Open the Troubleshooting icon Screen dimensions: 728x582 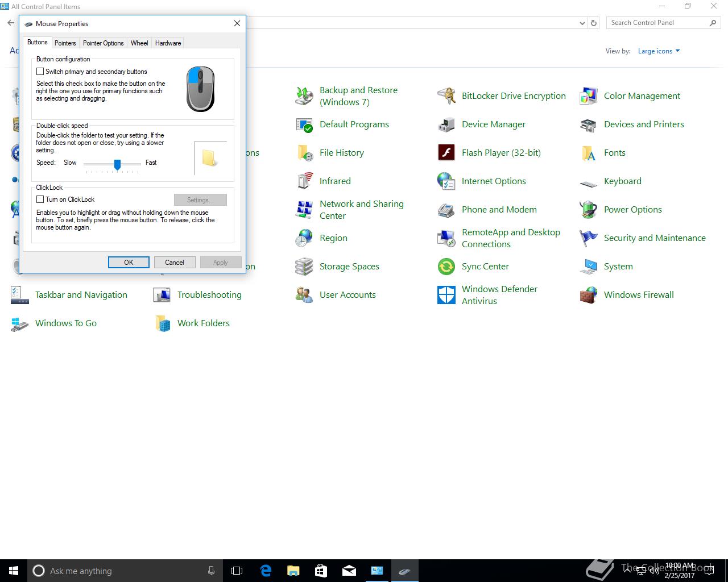[x=162, y=295]
